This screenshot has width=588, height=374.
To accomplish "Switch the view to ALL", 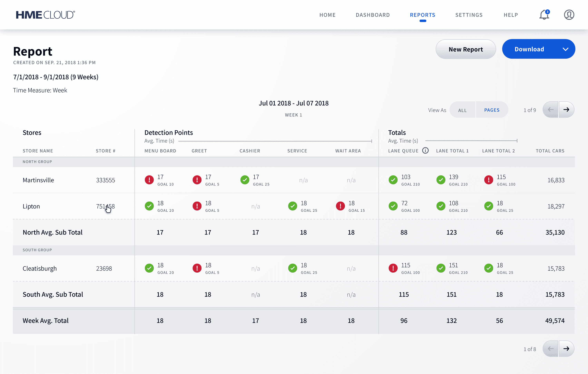I will pyautogui.click(x=462, y=110).
